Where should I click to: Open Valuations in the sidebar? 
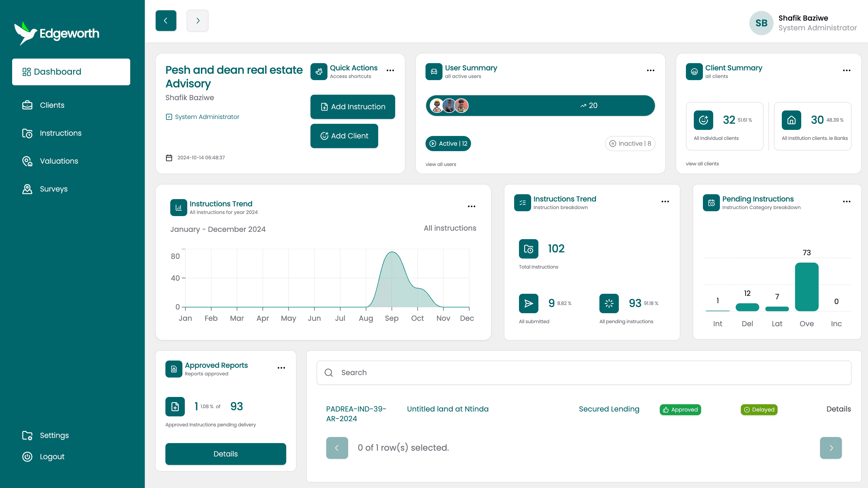(x=59, y=161)
